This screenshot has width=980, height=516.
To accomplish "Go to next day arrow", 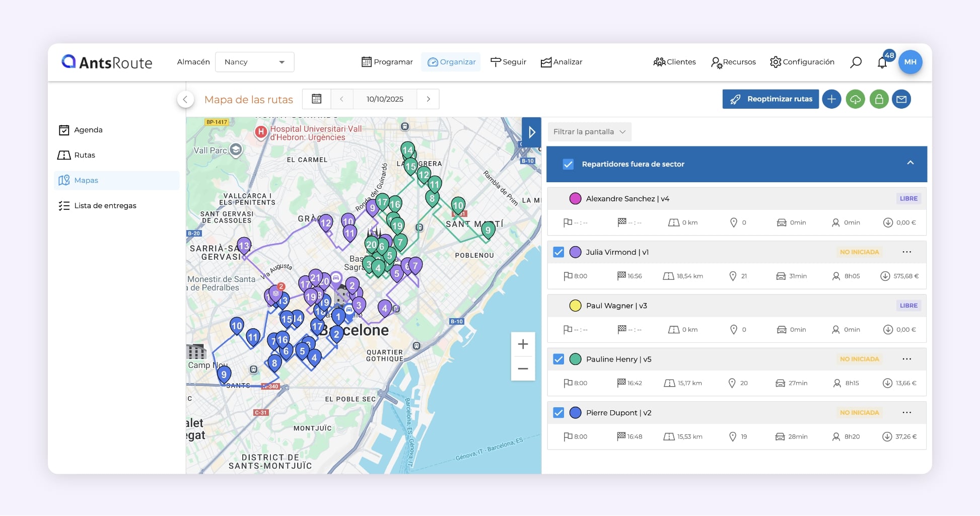I will tap(428, 99).
